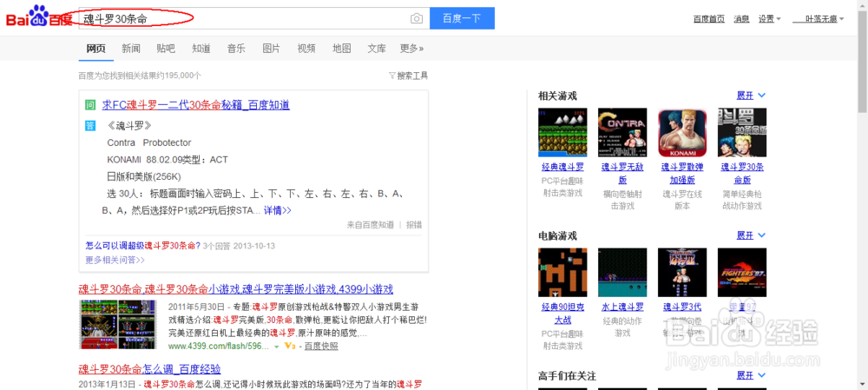Switch to the 视频 tab
The width and height of the screenshot is (868, 390).
(x=306, y=49)
